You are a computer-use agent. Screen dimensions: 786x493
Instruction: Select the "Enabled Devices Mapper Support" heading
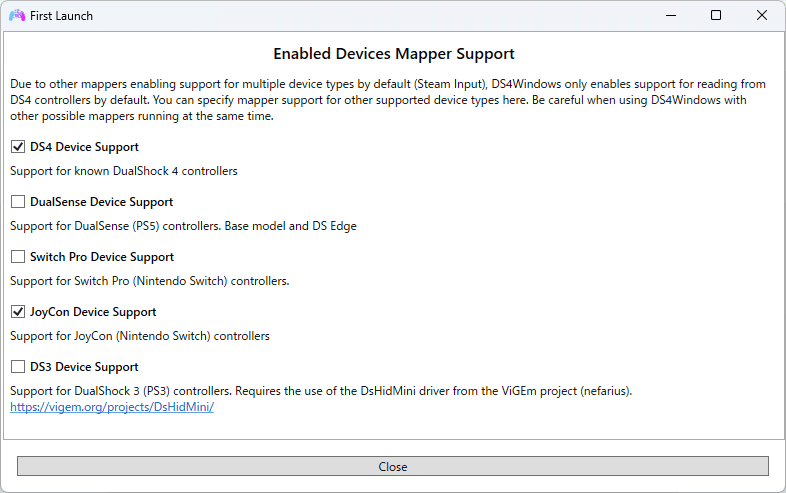pos(394,54)
